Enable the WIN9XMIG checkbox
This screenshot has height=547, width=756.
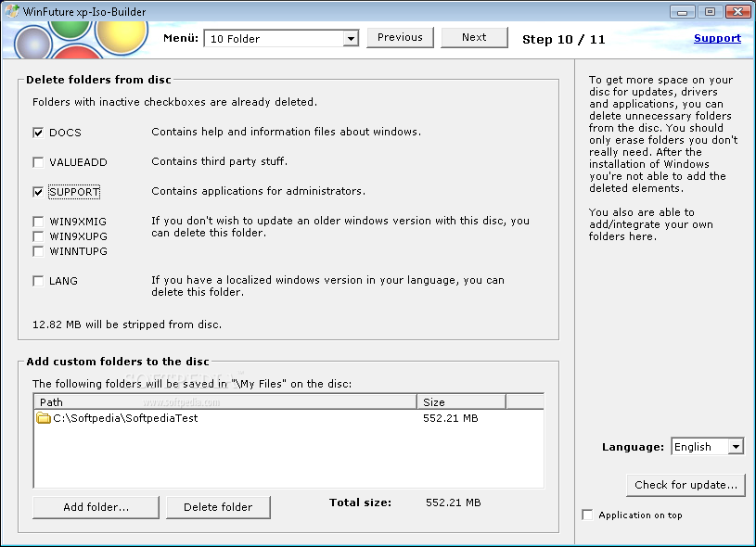click(39, 222)
